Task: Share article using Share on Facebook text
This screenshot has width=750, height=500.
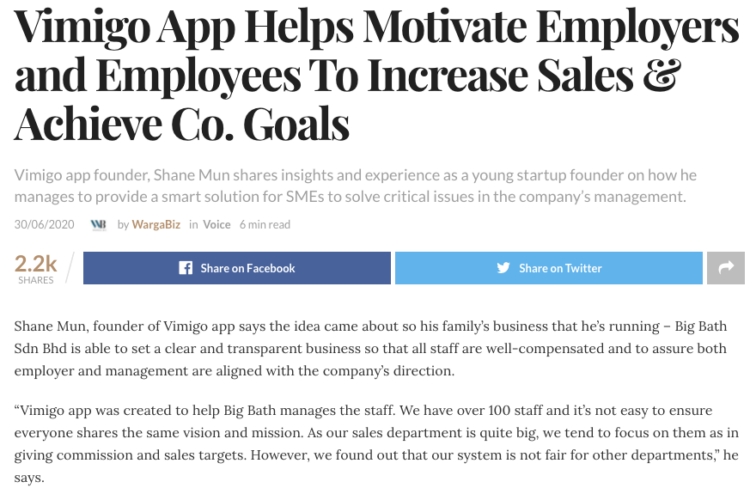Action: click(248, 268)
